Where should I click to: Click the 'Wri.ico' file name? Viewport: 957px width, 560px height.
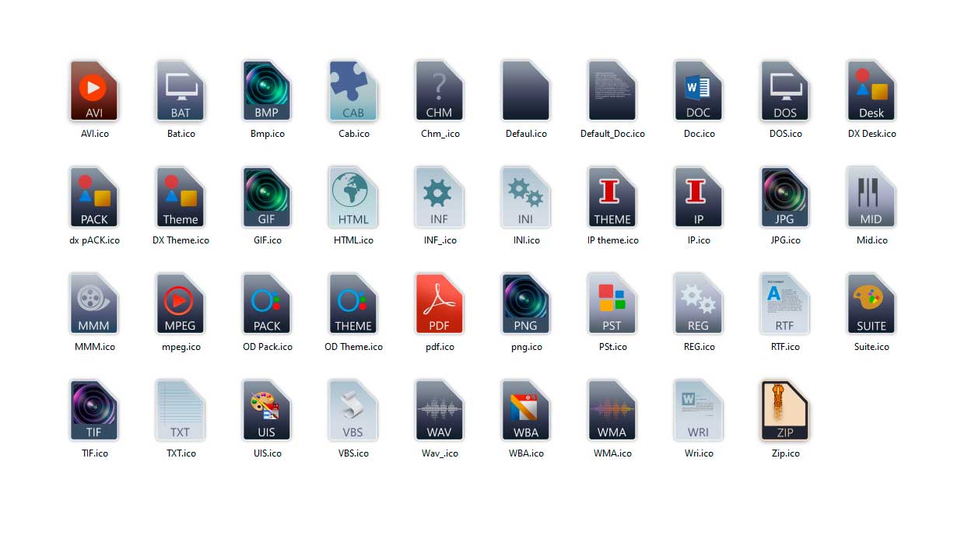pyautogui.click(x=699, y=453)
